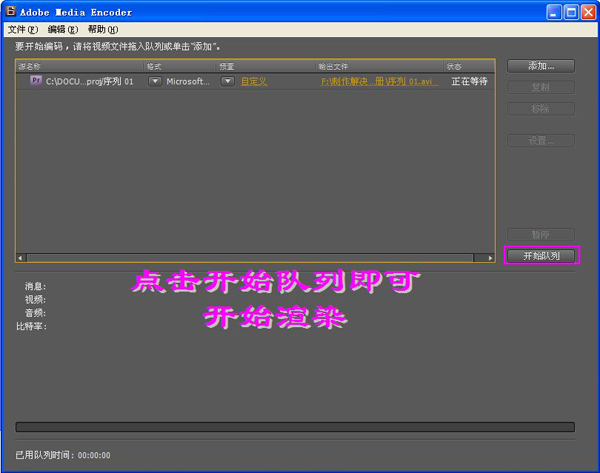Click the encoding progress bar
This screenshot has height=473, width=600.
coord(295,427)
